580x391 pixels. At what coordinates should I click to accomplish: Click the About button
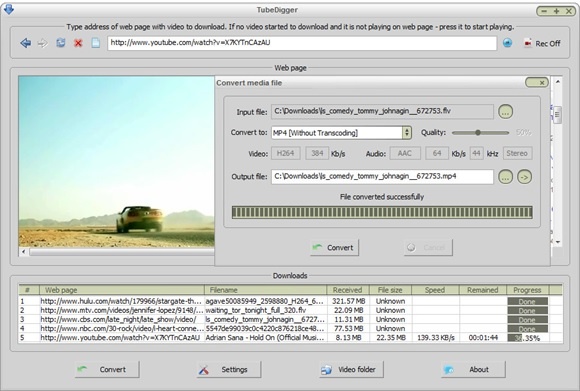click(473, 370)
